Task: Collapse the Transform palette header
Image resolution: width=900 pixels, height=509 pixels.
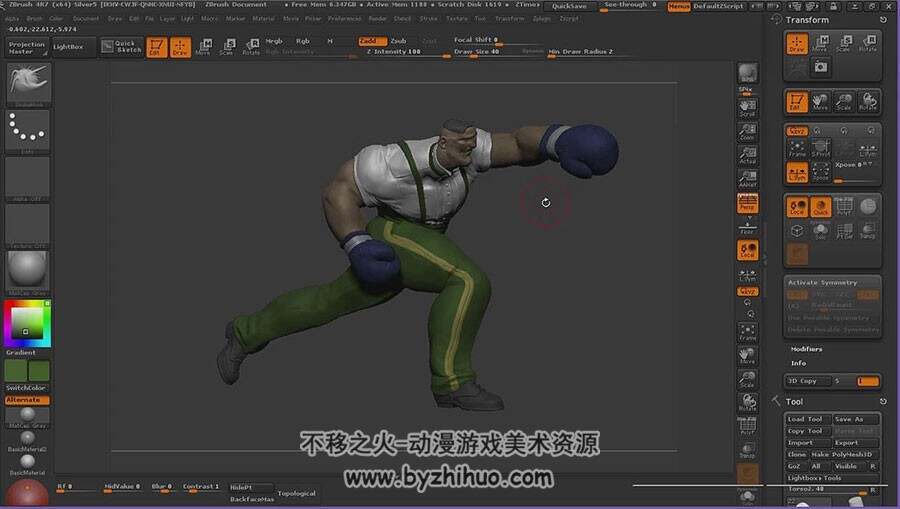Action: click(807, 20)
